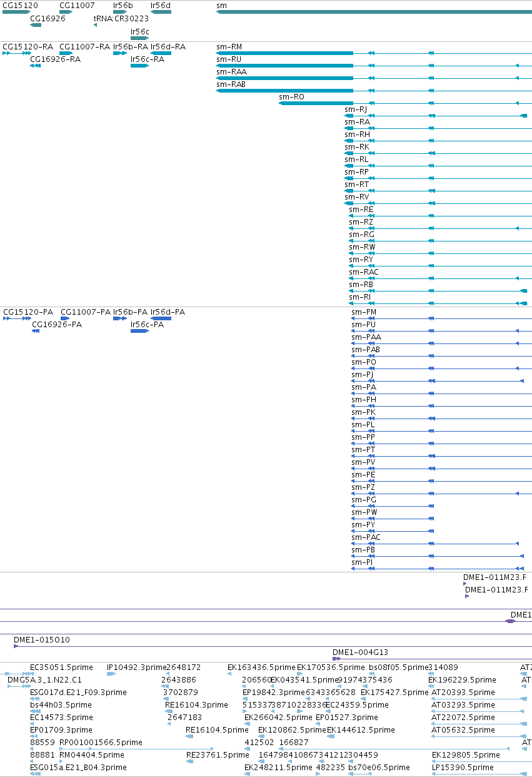Select the sm-RA transcript label
This screenshot has width=532, height=777.
point(357,122)
